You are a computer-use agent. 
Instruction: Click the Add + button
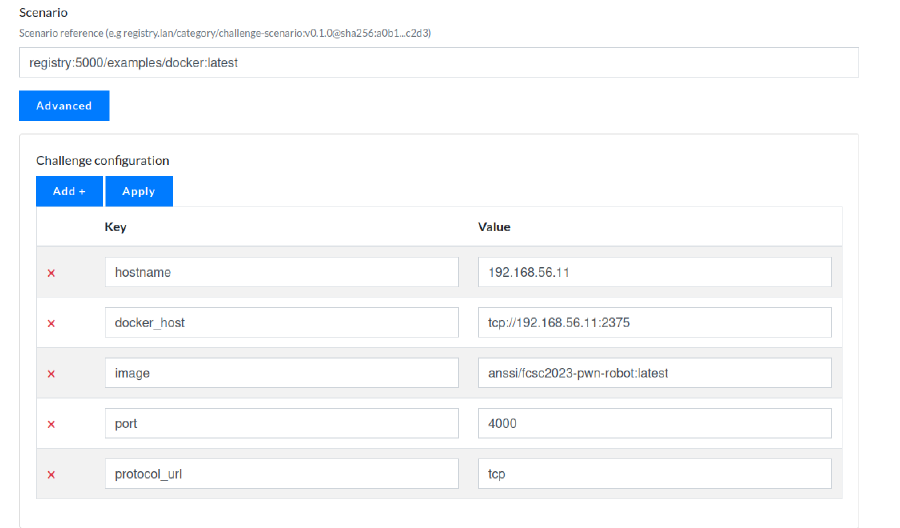69,191
